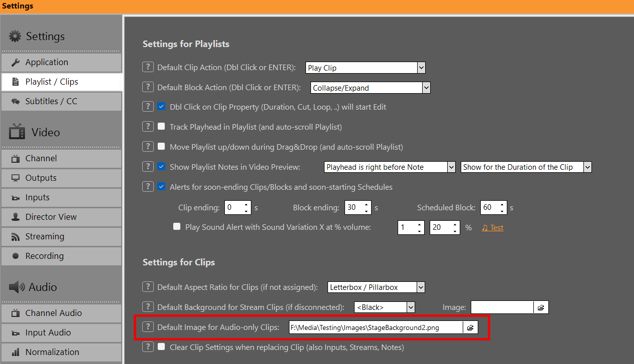Screen dimensions: 634x364
Task: Click help icon for Default Aspect Ratio
Action: (x=148, y=287)
